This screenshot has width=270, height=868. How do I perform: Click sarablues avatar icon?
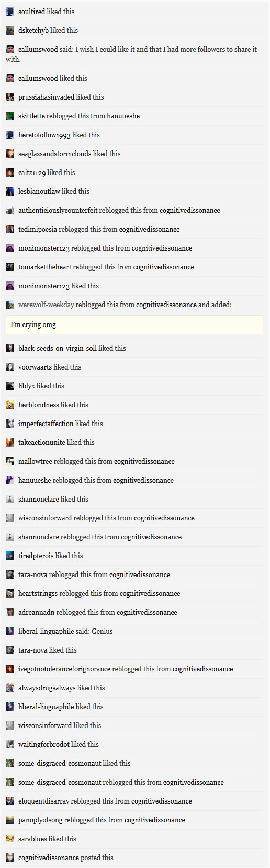coord(10,839)
